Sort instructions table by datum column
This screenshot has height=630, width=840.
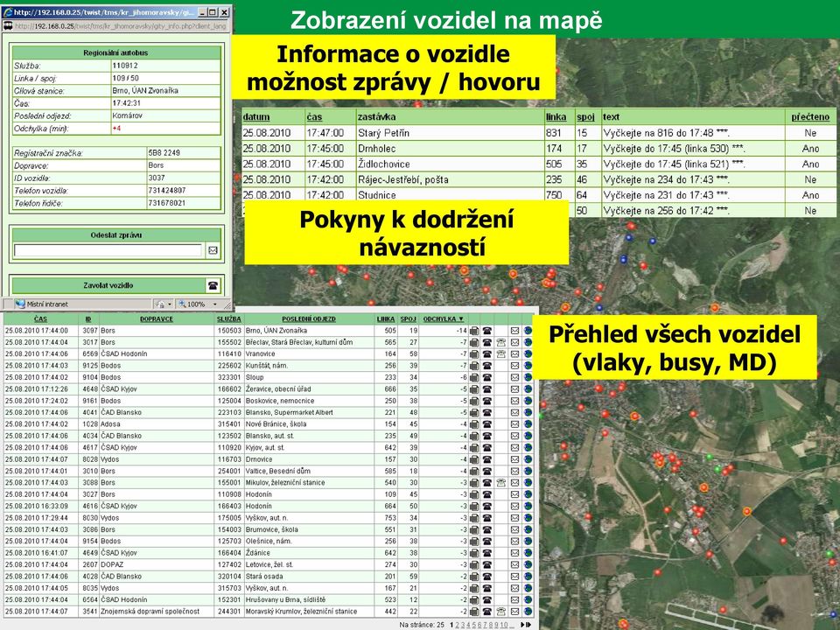(x=256, y=116)
